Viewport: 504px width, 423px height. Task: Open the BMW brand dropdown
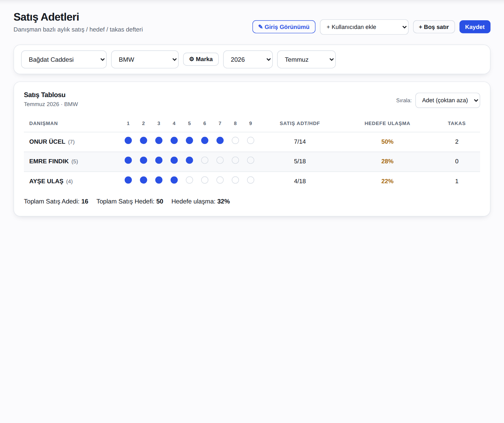pos(145,59)
